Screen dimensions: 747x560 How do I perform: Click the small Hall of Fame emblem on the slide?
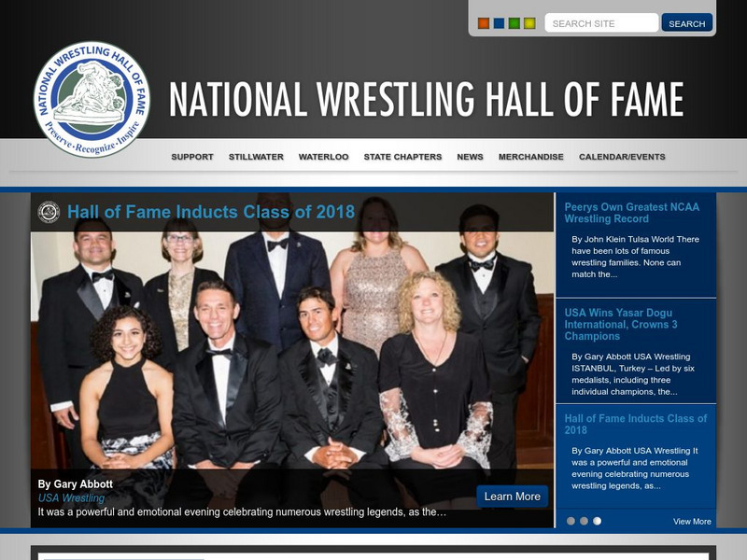(x=48, y=212)
